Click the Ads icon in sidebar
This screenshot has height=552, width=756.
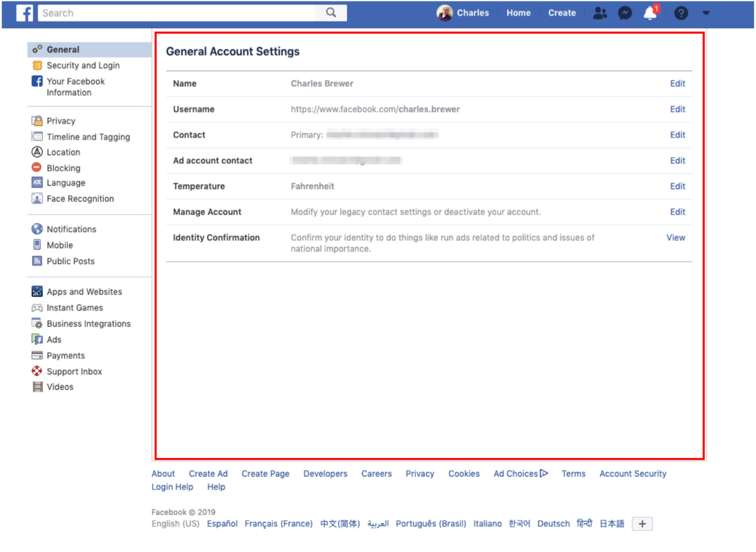tap(37, 339)
